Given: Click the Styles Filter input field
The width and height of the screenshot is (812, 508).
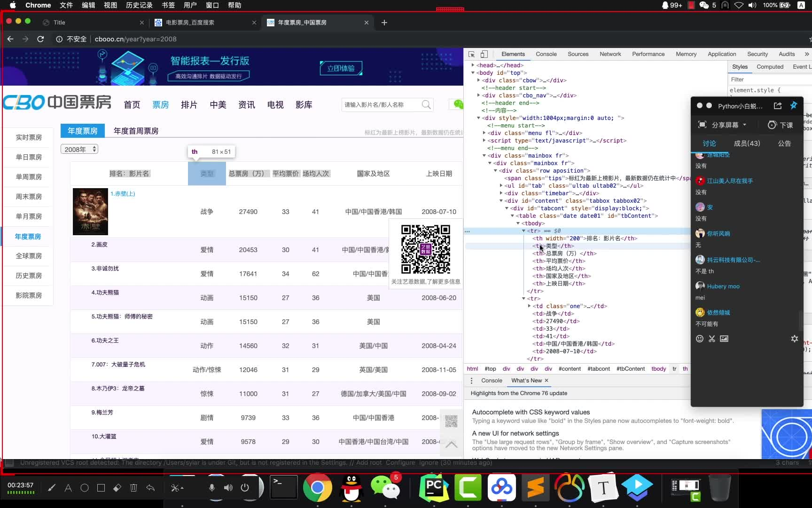Looking at the screenshot, I should click(770, 79).
